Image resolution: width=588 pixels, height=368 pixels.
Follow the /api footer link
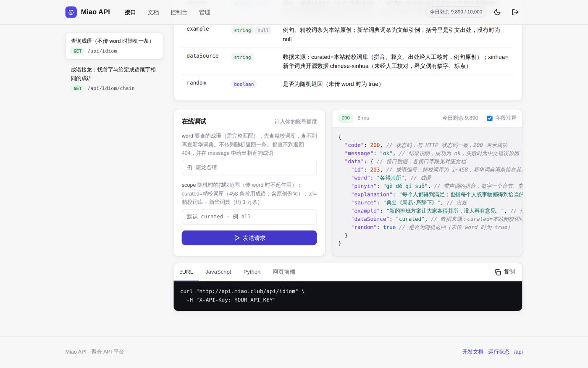[518, 352]
